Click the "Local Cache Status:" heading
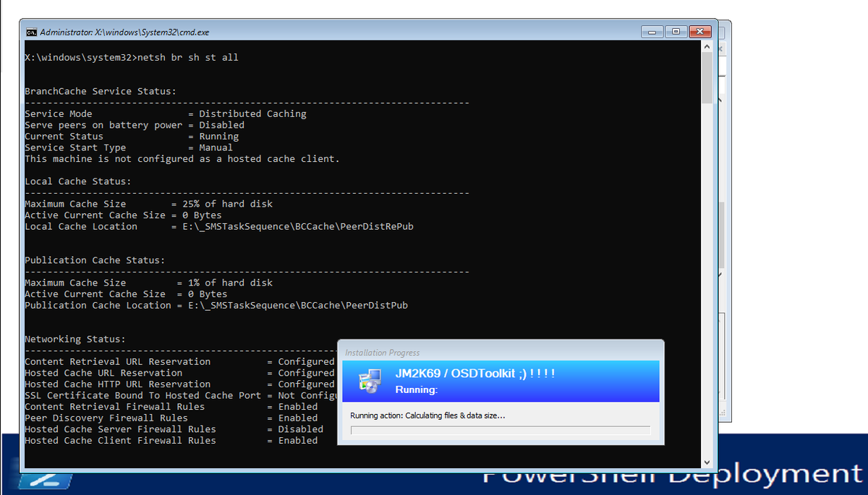Viewport: 868px width, 495px height. pos(78,181)
